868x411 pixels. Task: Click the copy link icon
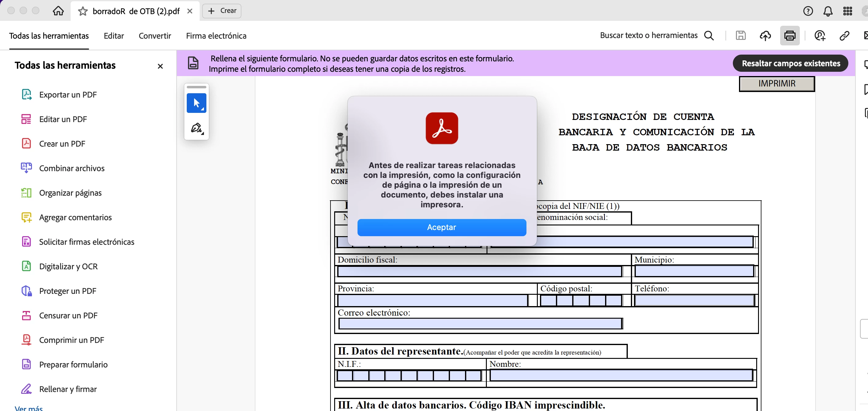point(844,35)
